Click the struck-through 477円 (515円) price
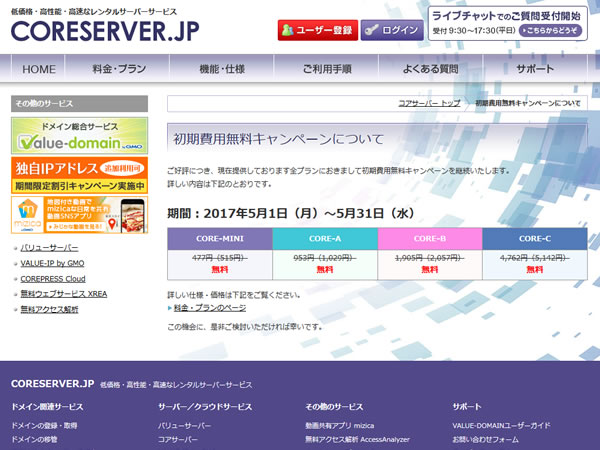Image resolution: width=600 pixels, height=450 pixels. (x=220, y=258)
